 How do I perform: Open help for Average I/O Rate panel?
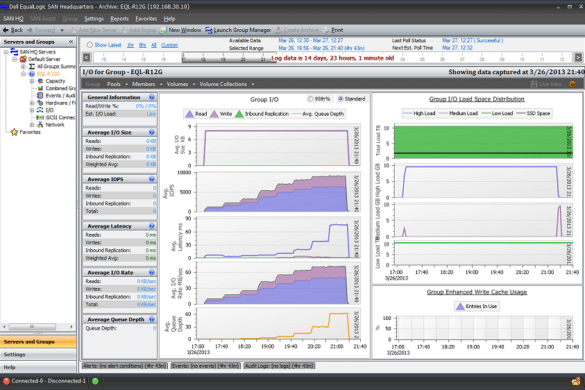[x=151, y=272]
